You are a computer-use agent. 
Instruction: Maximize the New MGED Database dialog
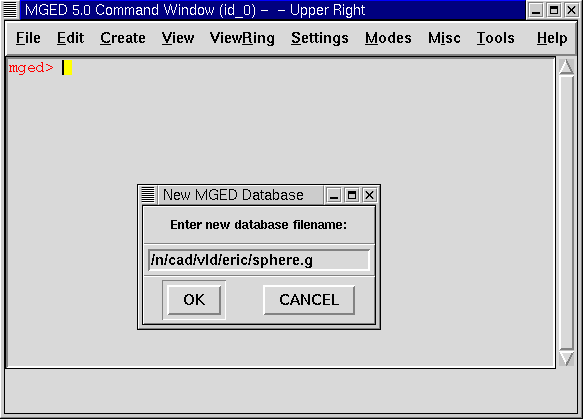[352, 195]
